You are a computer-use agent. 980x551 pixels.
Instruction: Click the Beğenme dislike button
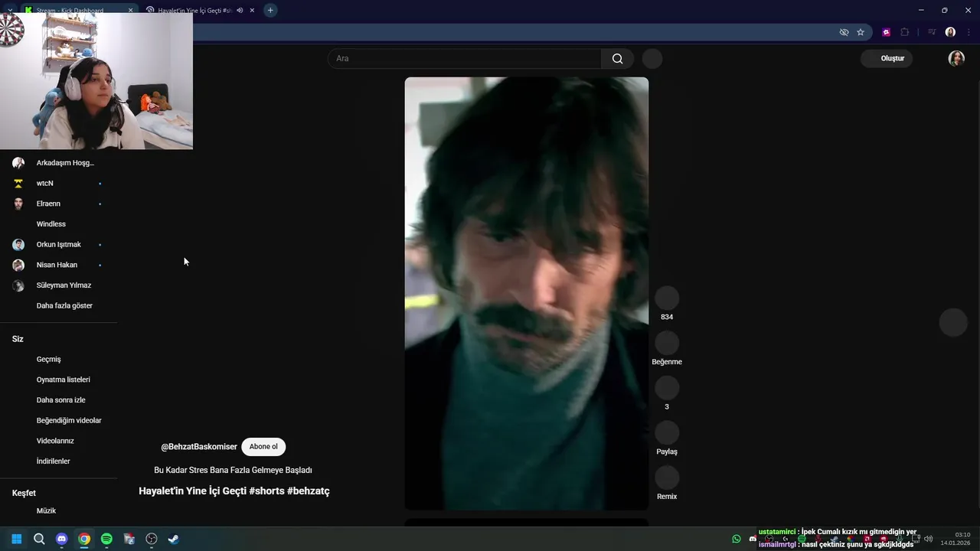tap(667, 343)
